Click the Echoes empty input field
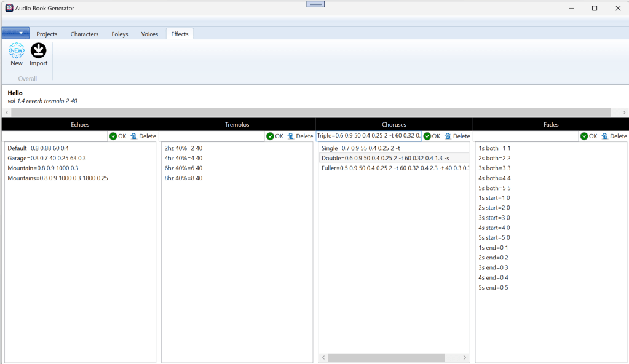The width and height of the screenshot is (629, 364). point(55,136)
